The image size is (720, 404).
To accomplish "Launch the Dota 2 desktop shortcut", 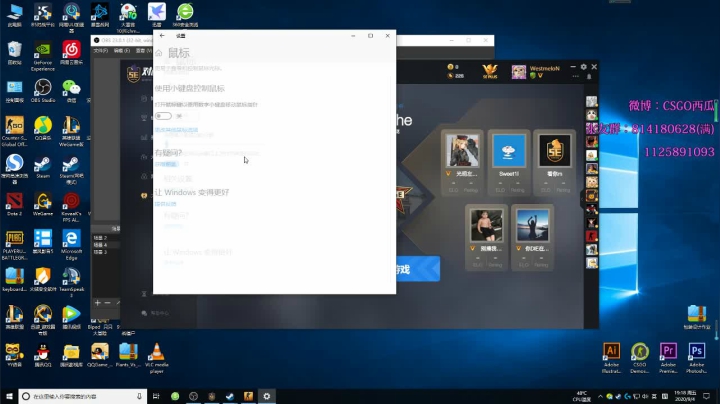I will pyautogui.click(x=14, y=204).
